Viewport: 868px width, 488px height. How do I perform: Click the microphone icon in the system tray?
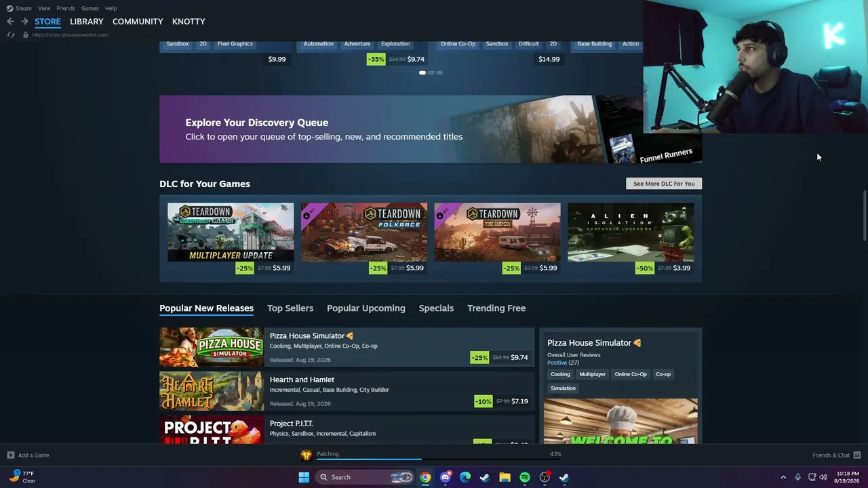point(797,477)
